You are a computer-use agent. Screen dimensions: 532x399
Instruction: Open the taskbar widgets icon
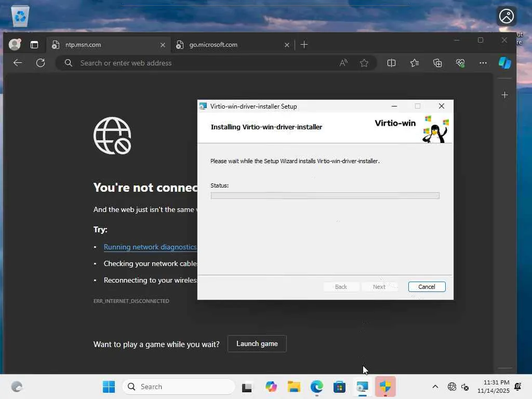pos(17,387)
